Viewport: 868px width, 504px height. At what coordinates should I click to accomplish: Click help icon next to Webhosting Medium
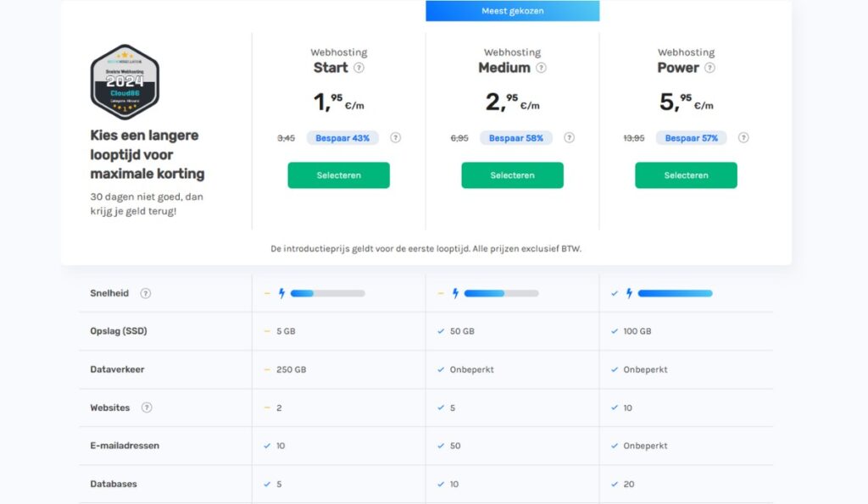click(x=541, y=68)
